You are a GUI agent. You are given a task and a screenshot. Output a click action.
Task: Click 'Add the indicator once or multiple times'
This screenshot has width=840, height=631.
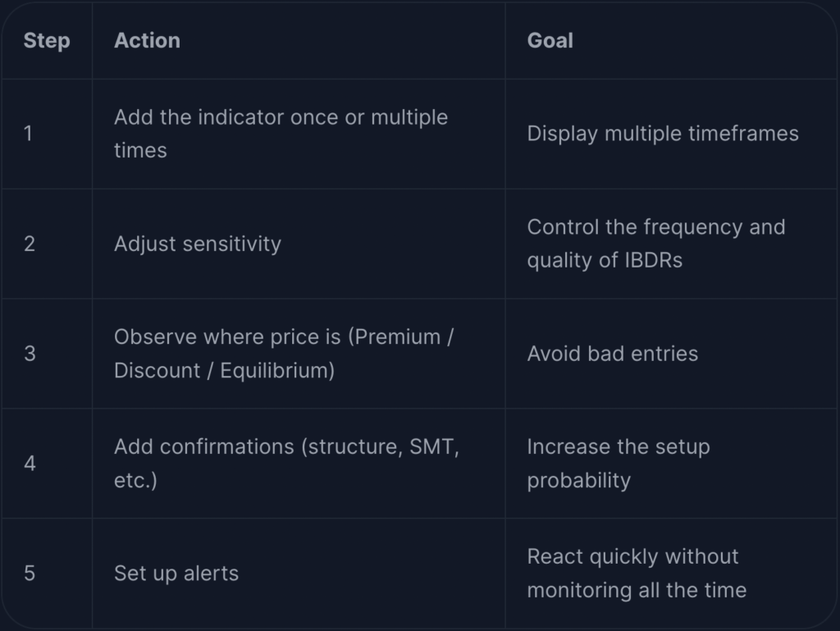pos(281,134)
